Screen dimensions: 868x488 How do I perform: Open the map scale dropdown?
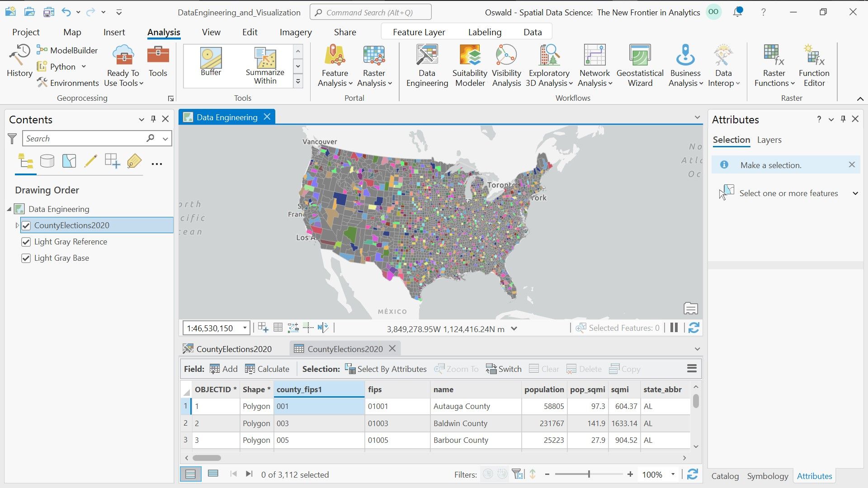(245, 328)
